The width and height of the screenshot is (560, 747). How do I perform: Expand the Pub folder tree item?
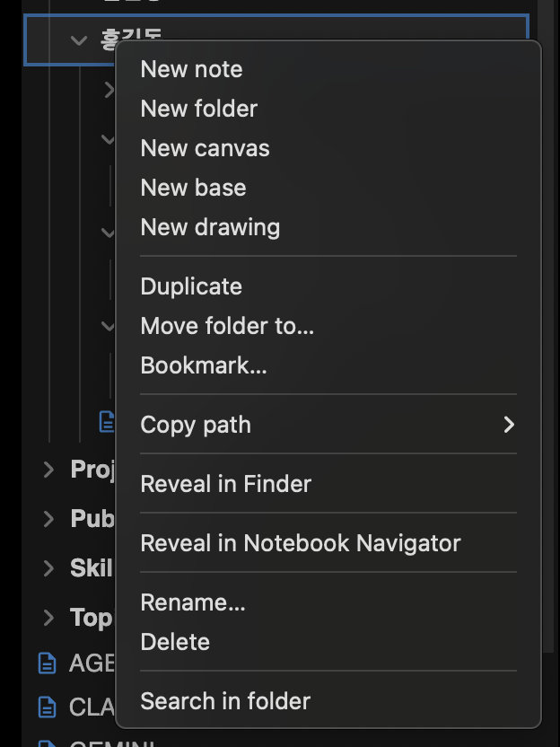[48, 519]
